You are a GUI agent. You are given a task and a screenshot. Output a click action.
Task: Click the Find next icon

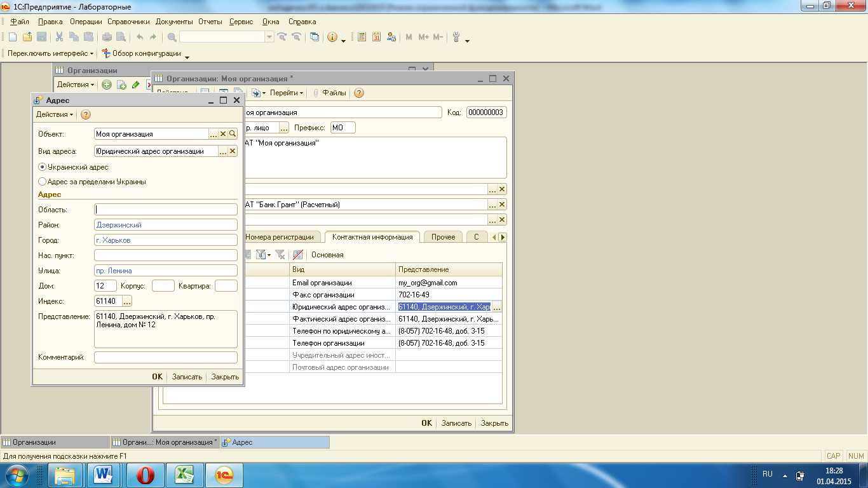[281, 37]
